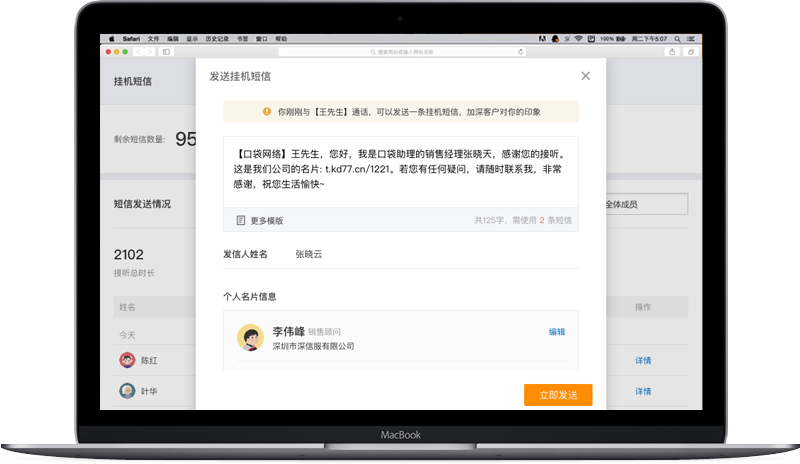Close the 发送挂机短信 dialog

coord(585,76)
